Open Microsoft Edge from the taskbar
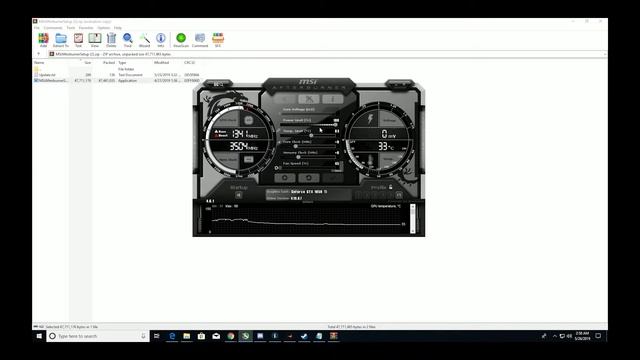 coord(172,336)
